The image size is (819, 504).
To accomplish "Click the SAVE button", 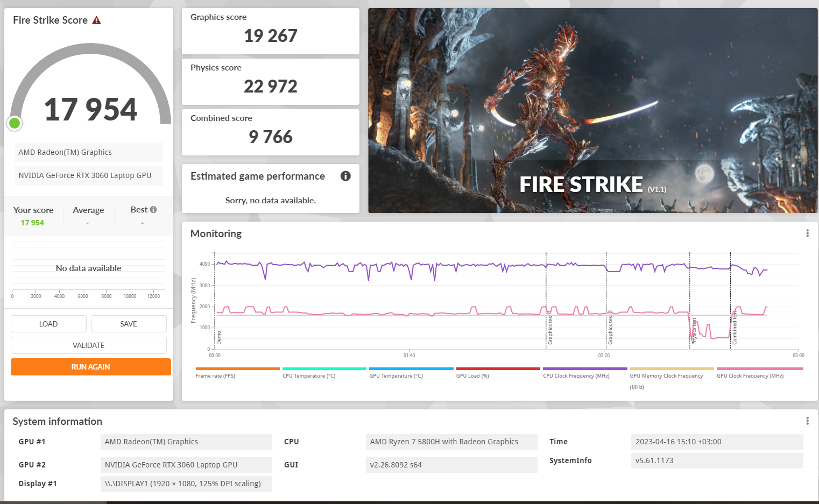I will [x=129, y=324].
